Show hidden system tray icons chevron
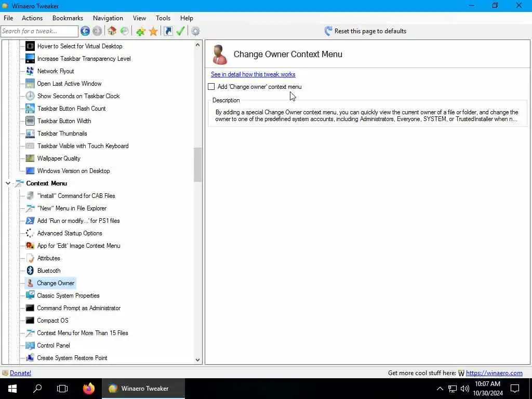532x399 pixels. pos(440,389)
